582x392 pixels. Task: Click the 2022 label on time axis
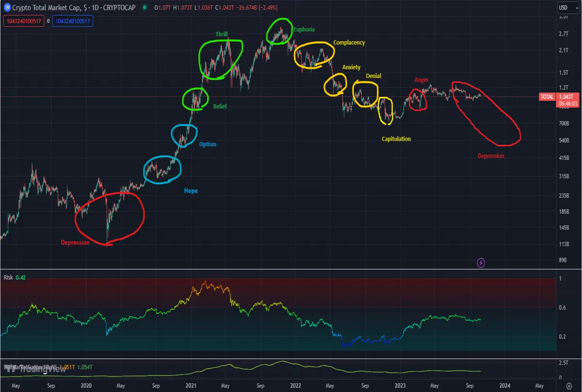tap(296, 386)
